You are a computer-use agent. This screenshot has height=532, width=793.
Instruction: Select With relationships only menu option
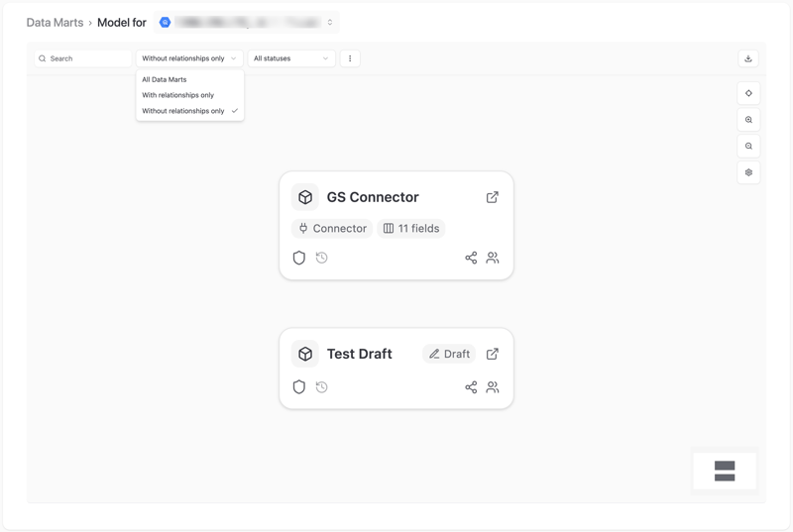tap(189, 95)
